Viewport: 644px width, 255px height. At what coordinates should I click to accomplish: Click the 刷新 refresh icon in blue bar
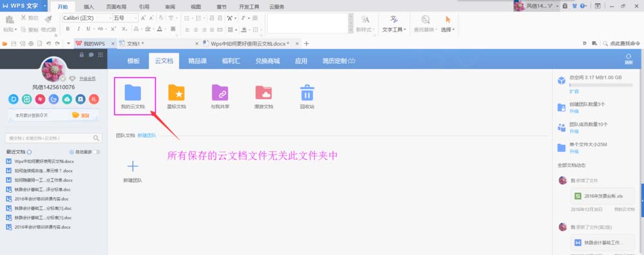(x=629, y=57)
